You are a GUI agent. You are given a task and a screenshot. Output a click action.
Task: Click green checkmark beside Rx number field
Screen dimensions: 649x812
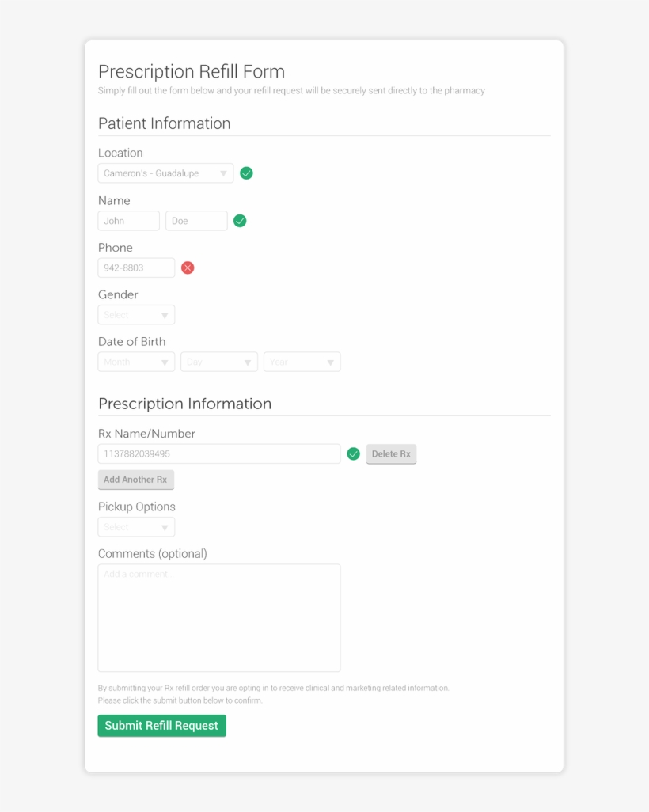click(x=353, y=453)
